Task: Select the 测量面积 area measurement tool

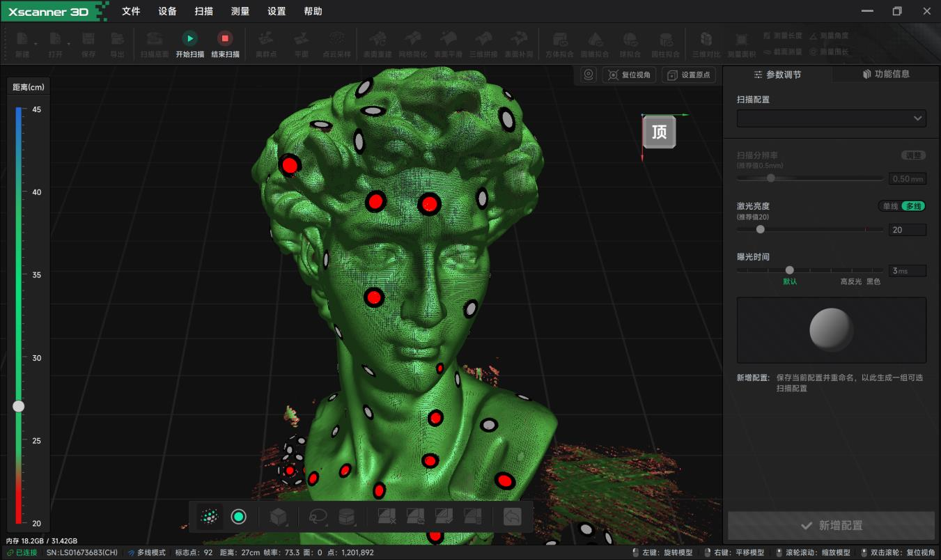Action: [741, 44]
